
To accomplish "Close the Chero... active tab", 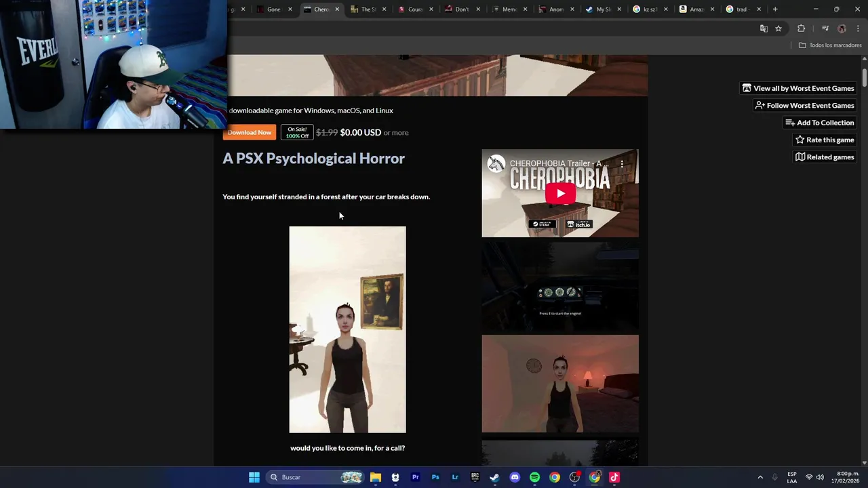I will coord(337,9).
